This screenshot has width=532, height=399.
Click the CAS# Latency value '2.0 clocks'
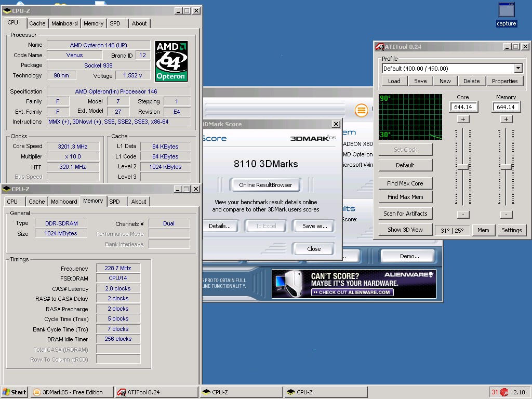(x=118, y=288)
